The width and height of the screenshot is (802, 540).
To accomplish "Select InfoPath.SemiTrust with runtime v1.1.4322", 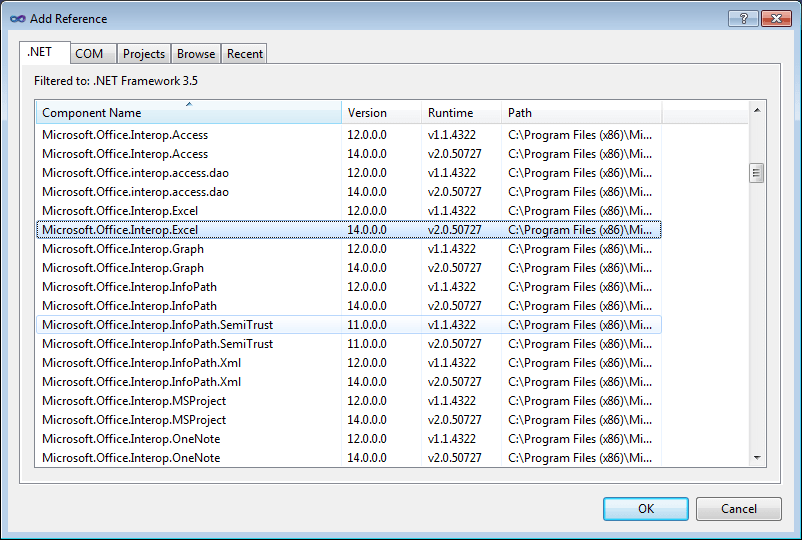I will tap(349, 325).
